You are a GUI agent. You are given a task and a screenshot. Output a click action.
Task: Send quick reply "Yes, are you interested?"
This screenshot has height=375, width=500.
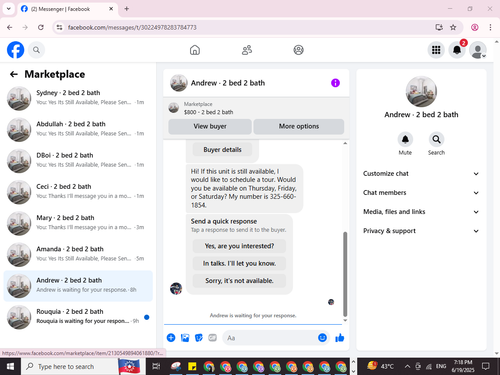tap(239, 246)
